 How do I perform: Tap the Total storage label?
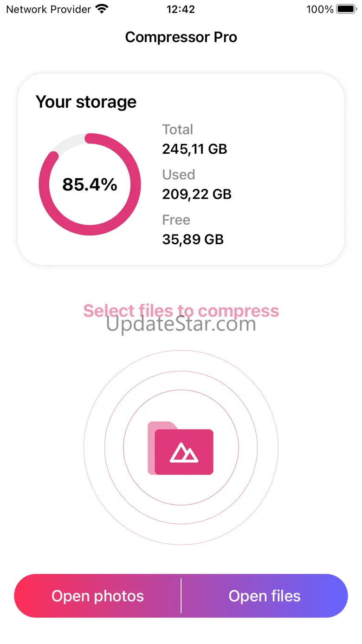coord(177,130)
